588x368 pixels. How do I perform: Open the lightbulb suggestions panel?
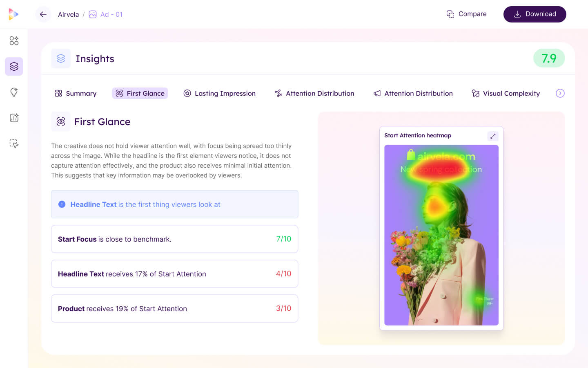point(13,92)
